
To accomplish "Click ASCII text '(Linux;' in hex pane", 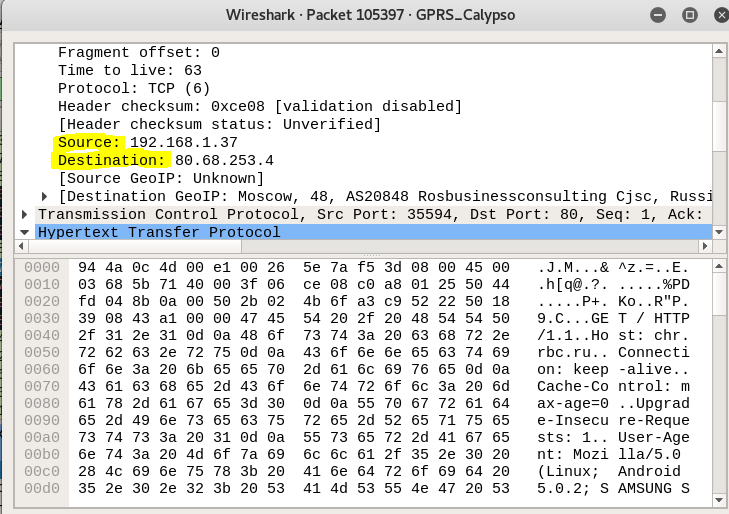I will click(x=568, y=472).
